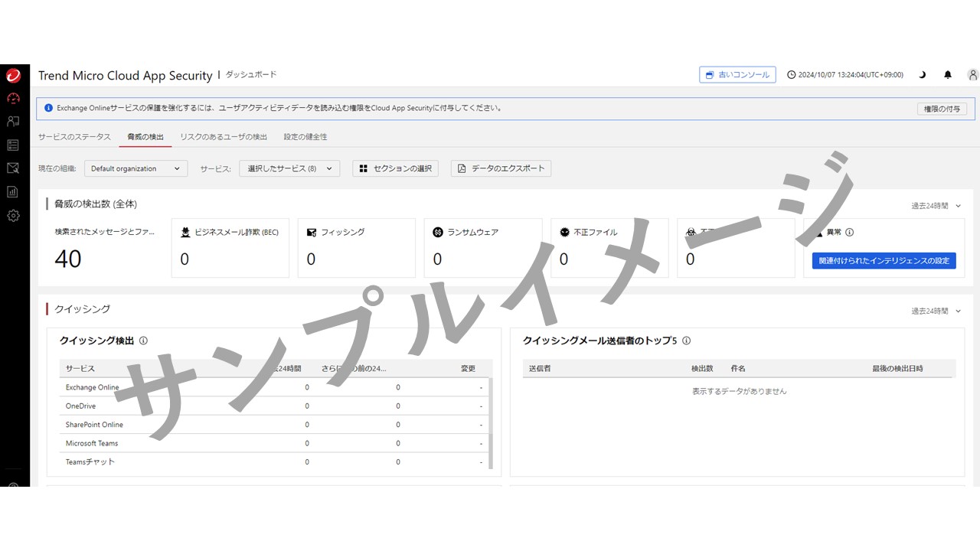980x551 pixels.
Task: Click the フィッシング card label
Action: click(342, 232)
